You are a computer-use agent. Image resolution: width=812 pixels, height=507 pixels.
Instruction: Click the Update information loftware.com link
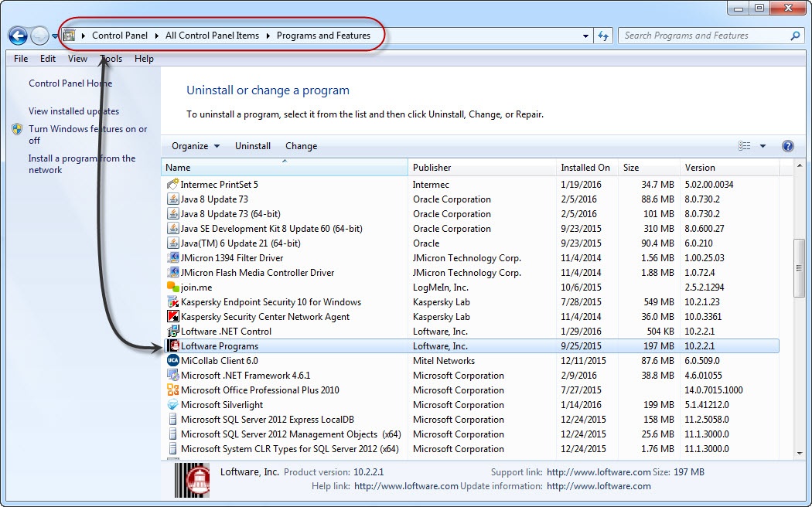(599, 486)
